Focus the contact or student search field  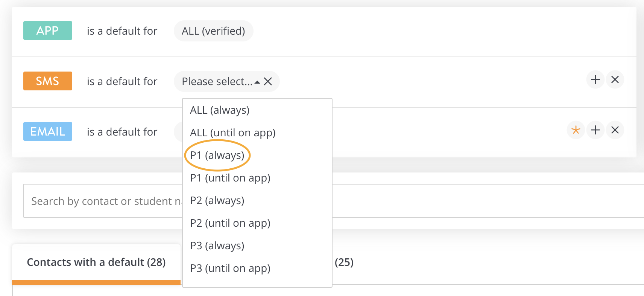(103, 201)
